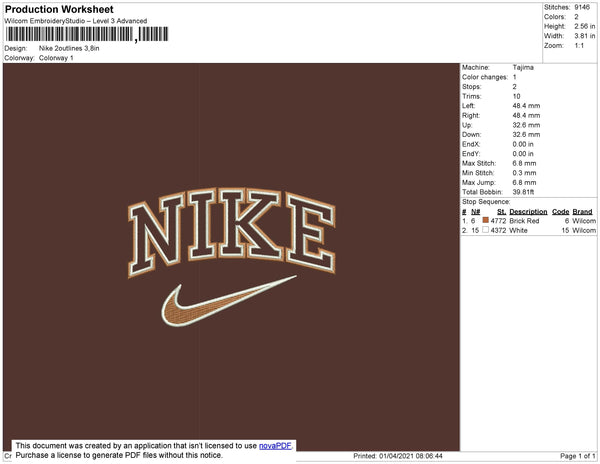Viewport: 600px width, 464px height.
Task: Select the min stitch value 0.3 mm
Action: click(x=524, y=173)
